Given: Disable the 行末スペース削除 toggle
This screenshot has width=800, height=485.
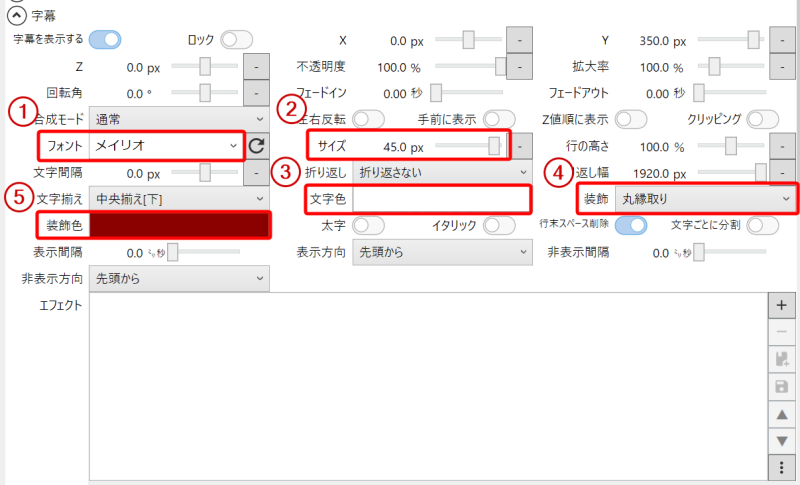Looking at the screenshot, I should [631, 225].
